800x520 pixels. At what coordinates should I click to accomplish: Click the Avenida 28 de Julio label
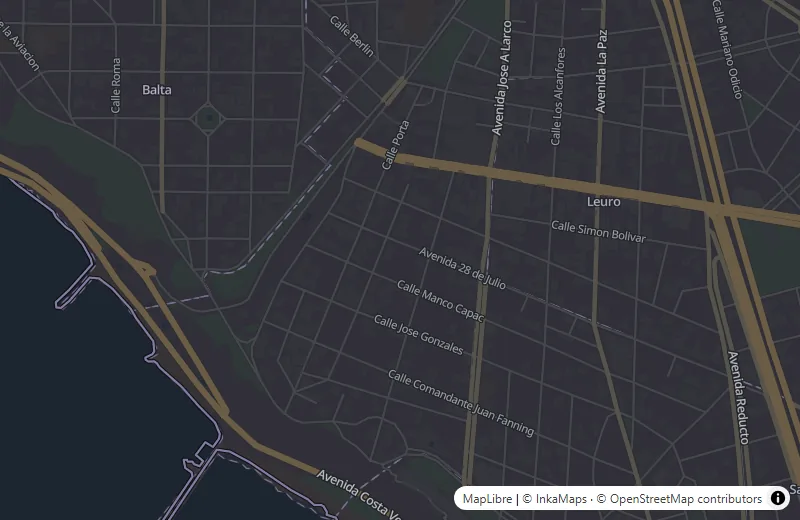click(462, 268)
